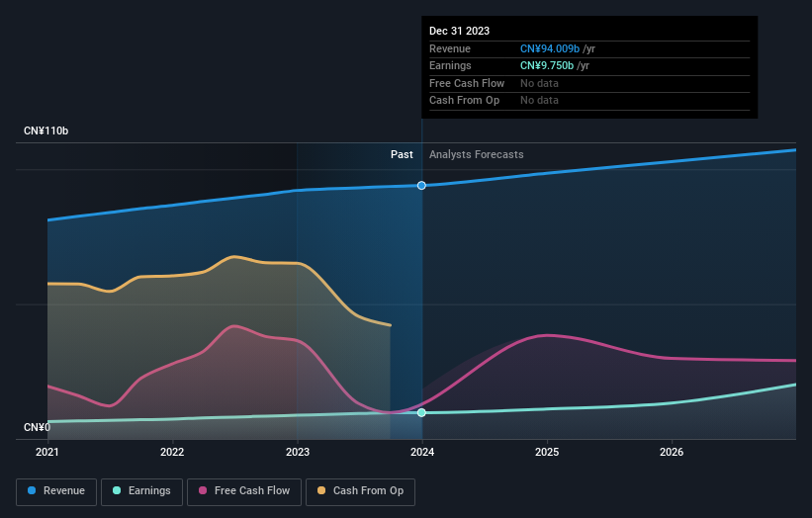The height and width of the screenshot is (518, 812).
Task: Toggle the Cash From Op legend series
Action: [x=360, y=491]
